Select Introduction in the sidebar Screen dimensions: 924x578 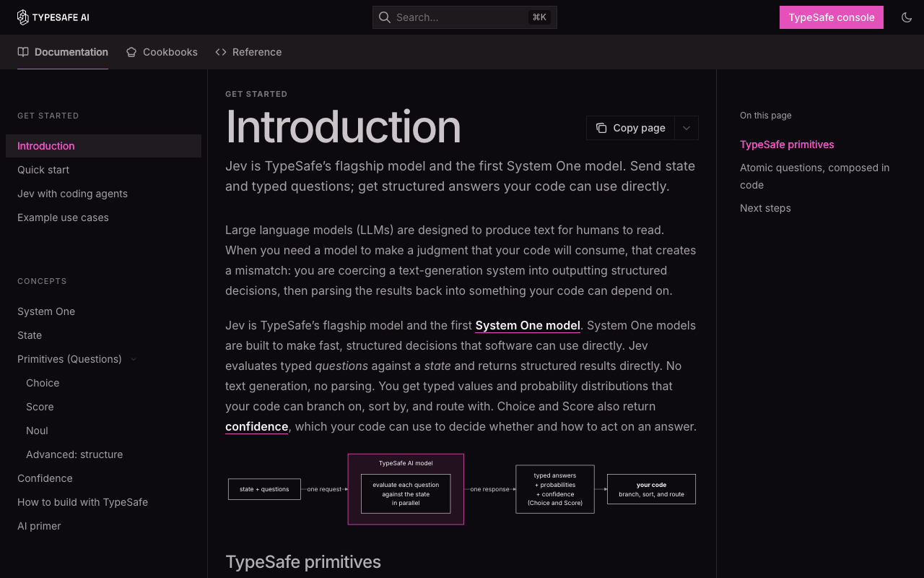click(103, 146)
